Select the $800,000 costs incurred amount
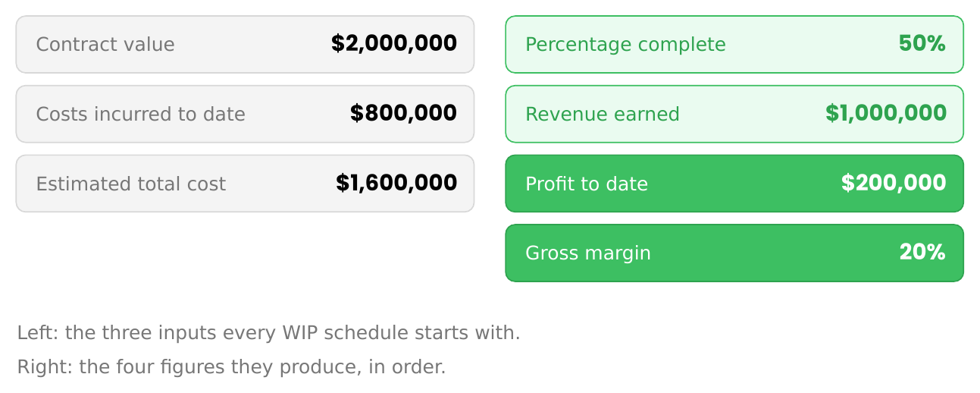This screenshot has height=393, width=980. [403, 114]
